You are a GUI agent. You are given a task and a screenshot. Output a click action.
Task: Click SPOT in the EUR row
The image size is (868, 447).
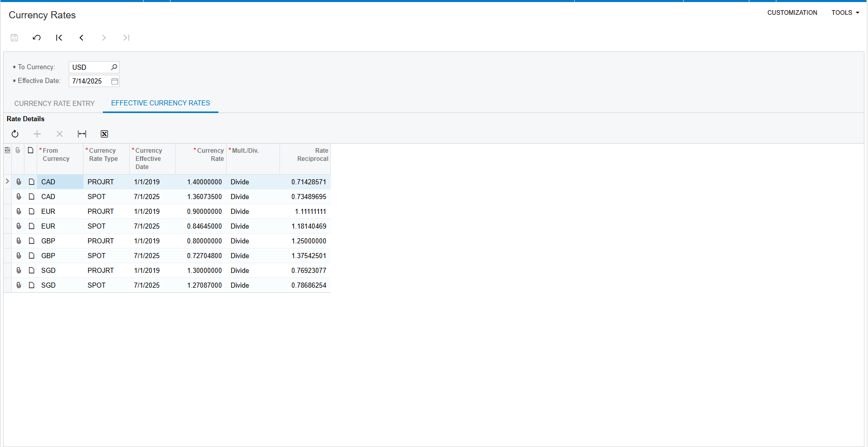[x=97, y=226]
